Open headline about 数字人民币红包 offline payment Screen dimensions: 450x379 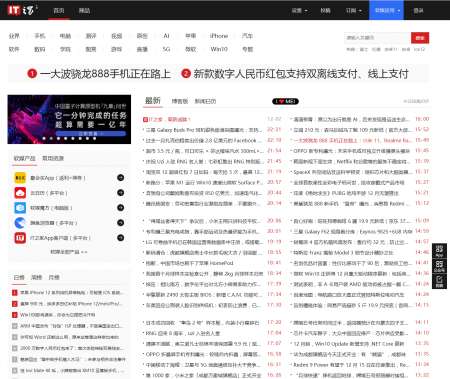[x=301, y=74]
